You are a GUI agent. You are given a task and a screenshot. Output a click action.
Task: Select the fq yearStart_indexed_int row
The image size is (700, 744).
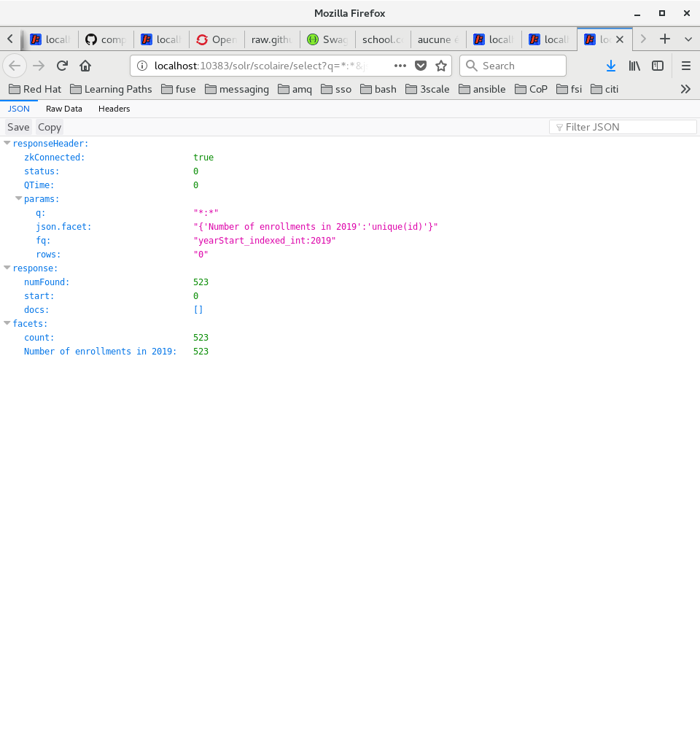(350, 241)
